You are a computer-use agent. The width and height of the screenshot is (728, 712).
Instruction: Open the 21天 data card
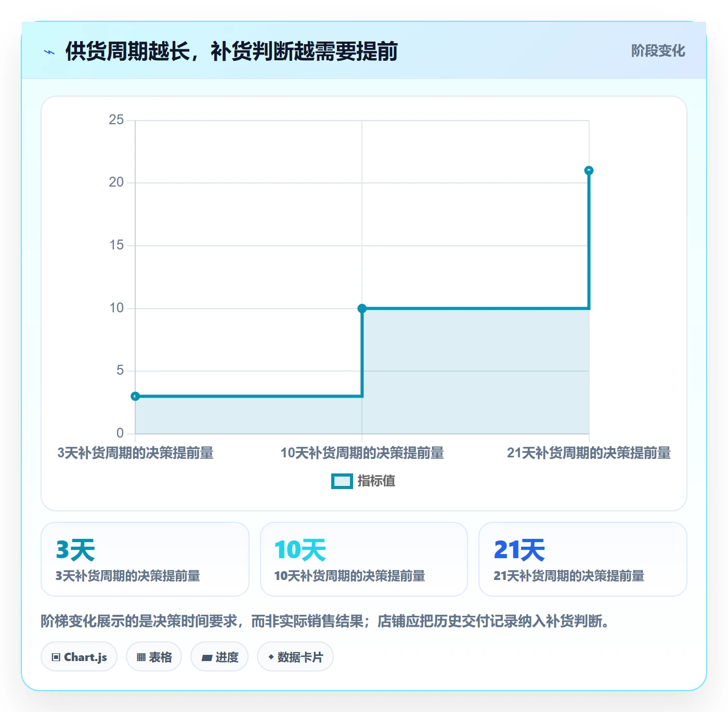click(583, 559)
